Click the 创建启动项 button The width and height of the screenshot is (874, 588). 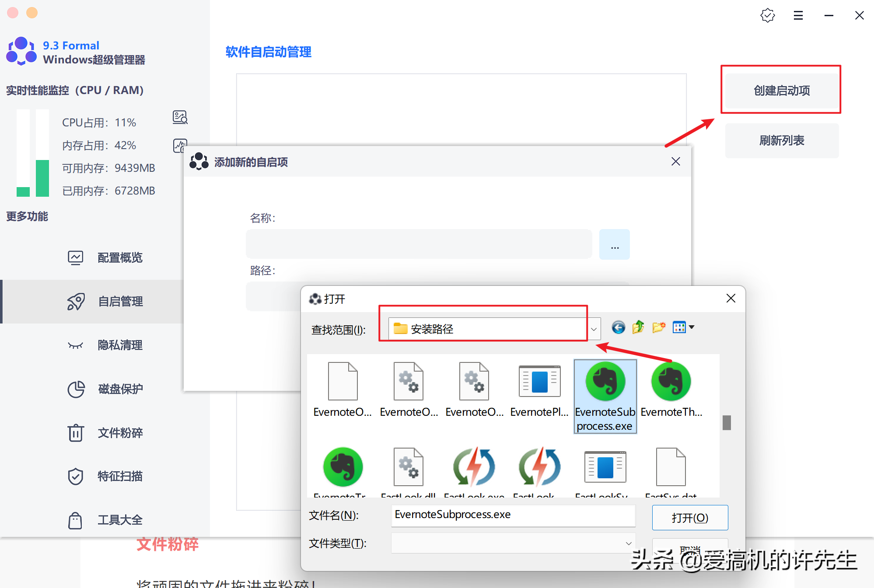pyautogui.click(x=781, y=90)
